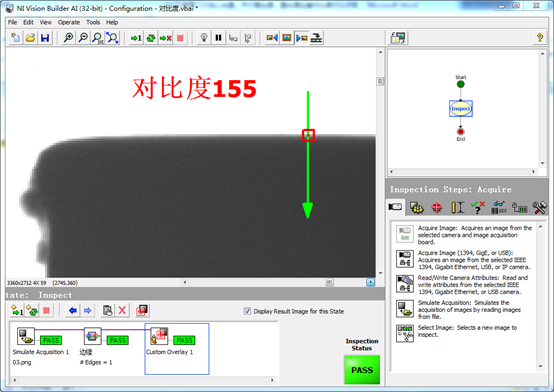Image resolution: width=554 pixels, height=392 pixels.
Task: Open the Measure Features caliper tab
Action: 458,207
